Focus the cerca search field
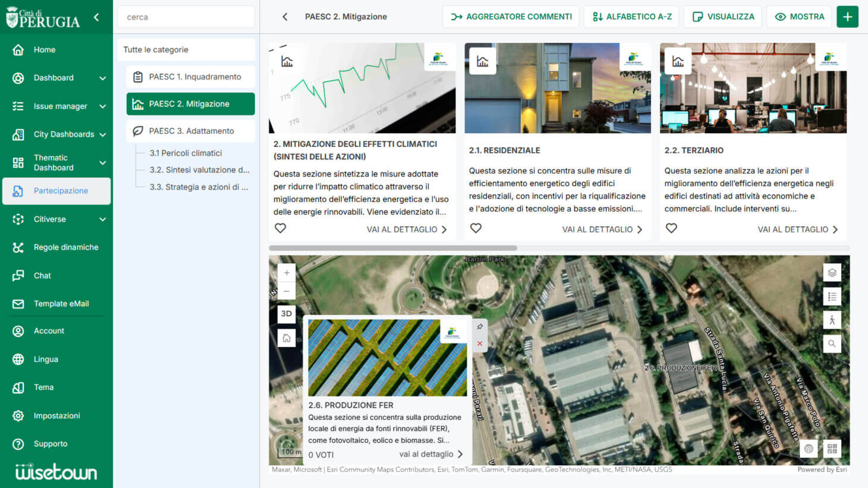This screenshot has width=868, height=488. [x=186, y=17]
